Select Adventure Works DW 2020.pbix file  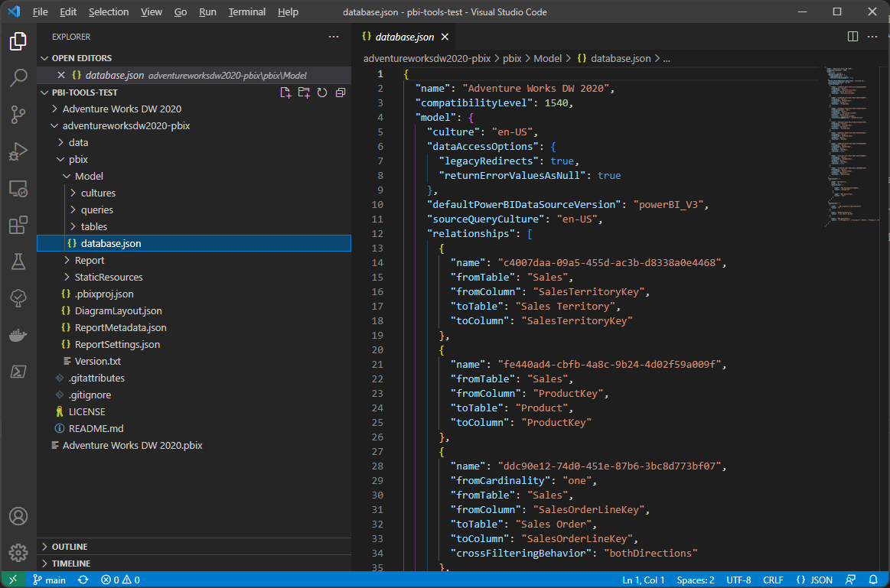click(194, 446)
